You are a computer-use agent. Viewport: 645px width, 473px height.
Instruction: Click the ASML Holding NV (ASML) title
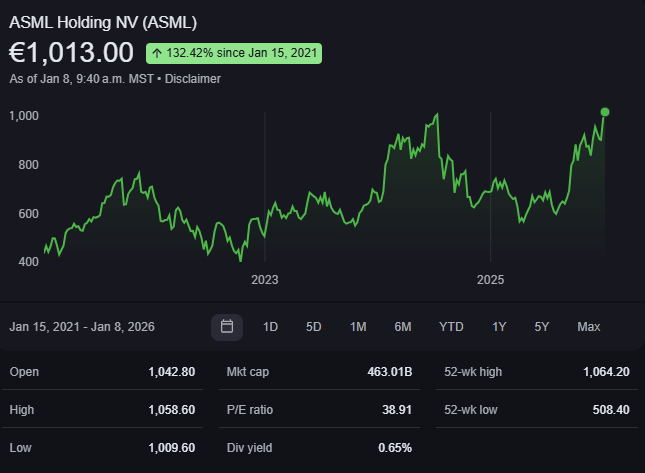point(103,23)
